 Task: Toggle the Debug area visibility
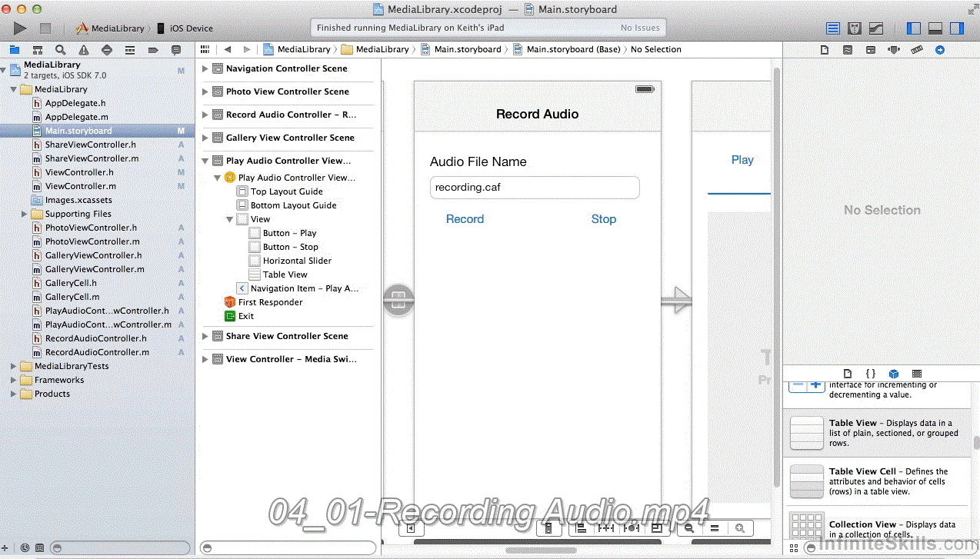point(935,28)
